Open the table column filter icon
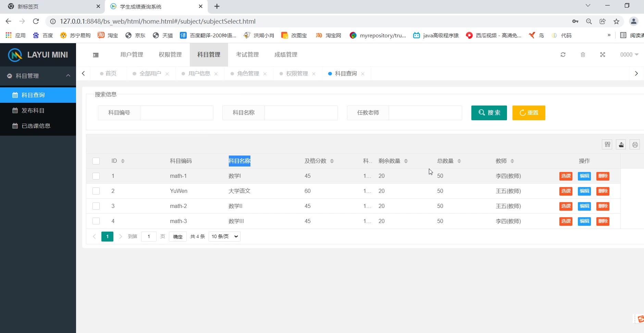 point(607,145)
